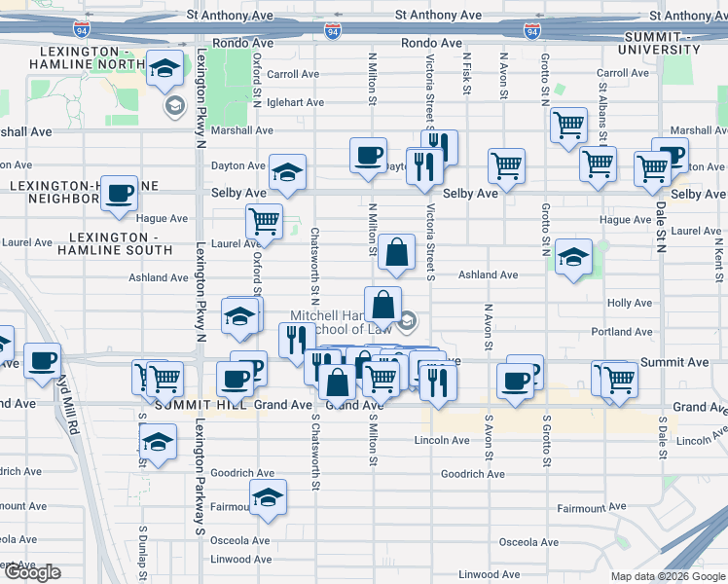Screen dimensions: 728x584
Task: Open the shopping cart marker at Oxford St and Laurel Ave
Action: (x=264, y=224)
